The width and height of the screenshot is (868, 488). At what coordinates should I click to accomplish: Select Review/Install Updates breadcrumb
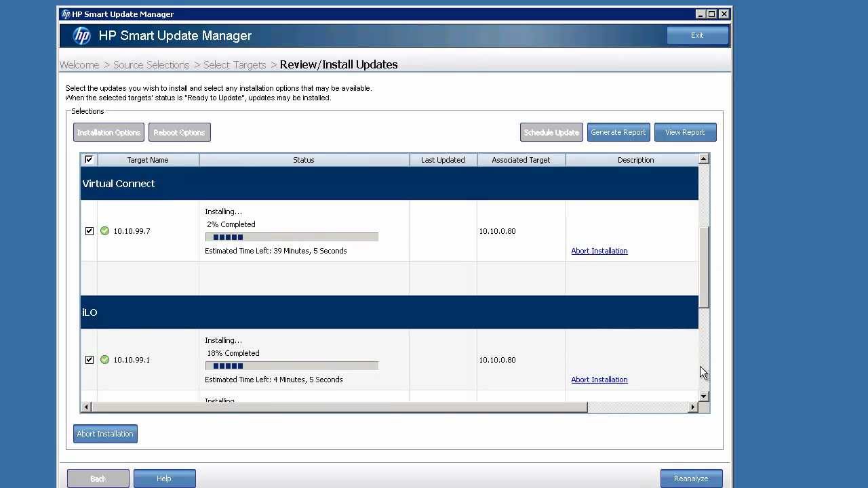[338, 65]
